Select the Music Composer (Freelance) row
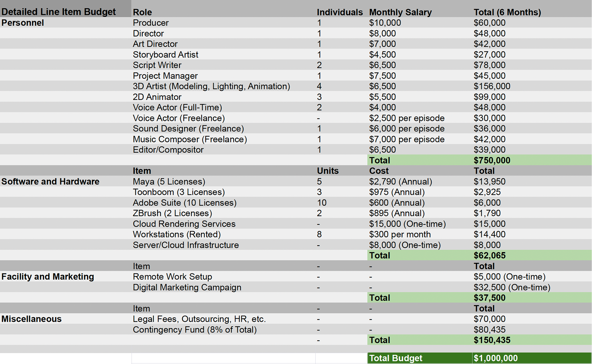The height and width of the screenshot is (364, 592). (x=190, y=139)
